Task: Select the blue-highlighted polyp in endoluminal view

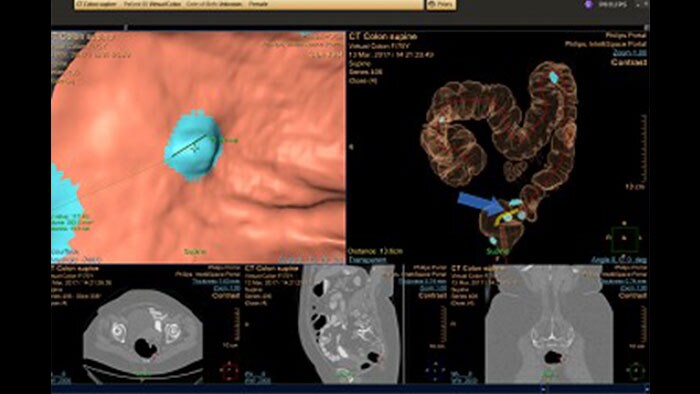Action: pos(193,145)
